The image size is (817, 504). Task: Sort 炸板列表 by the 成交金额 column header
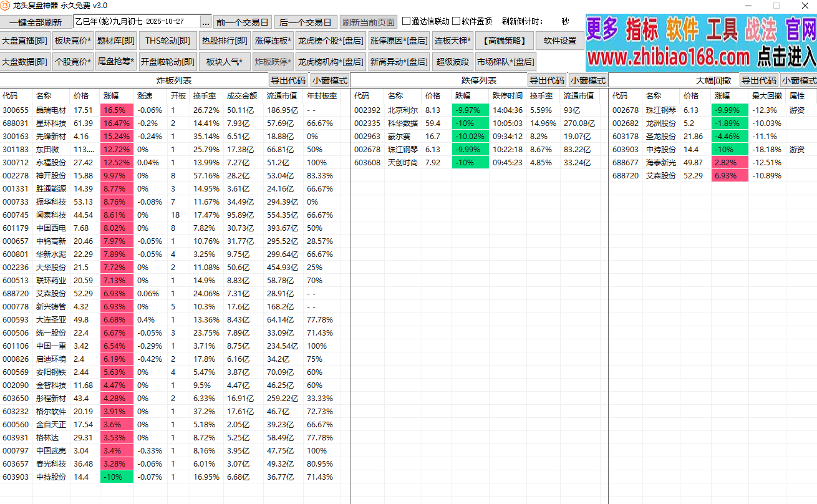pyautogui.click(x=242, y=96)
